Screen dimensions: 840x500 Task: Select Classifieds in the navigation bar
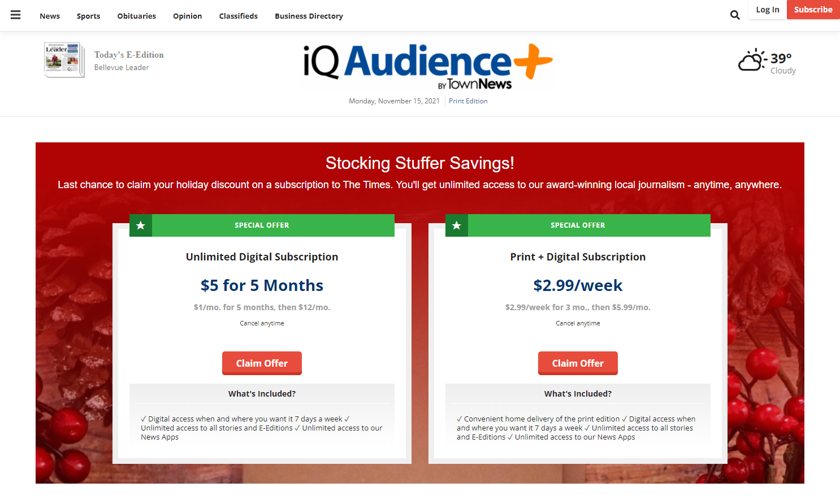[x=238, y=16]
